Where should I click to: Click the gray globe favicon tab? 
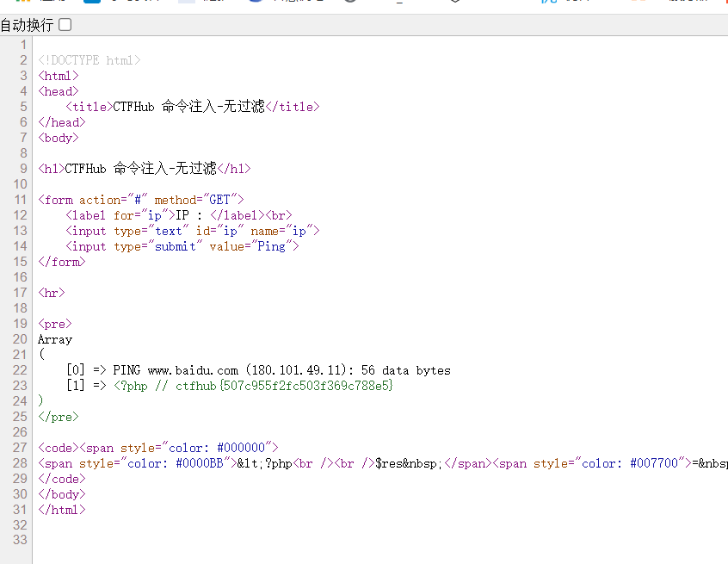[x=350, y=4]
